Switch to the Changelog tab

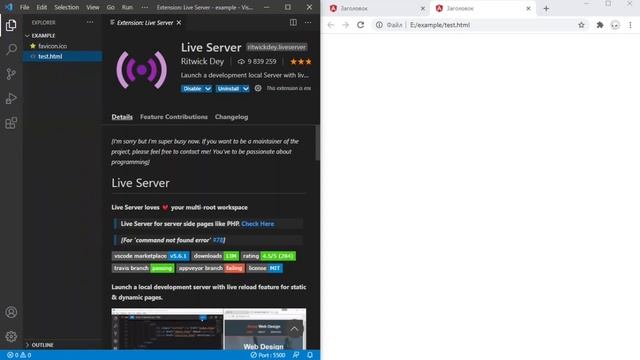click(231, 117)
